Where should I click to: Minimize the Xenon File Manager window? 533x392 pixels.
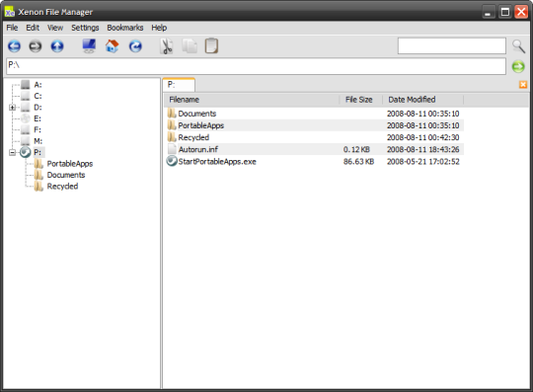tap(489, 12)
